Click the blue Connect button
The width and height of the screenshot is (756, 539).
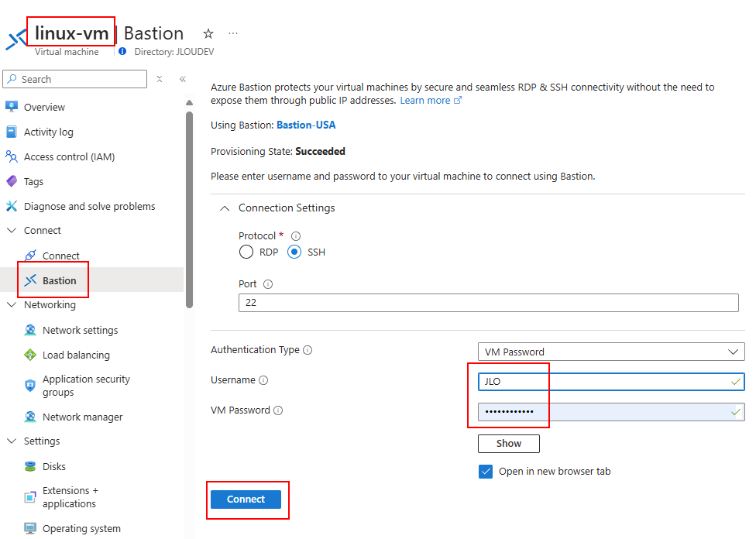coord(246,500)
